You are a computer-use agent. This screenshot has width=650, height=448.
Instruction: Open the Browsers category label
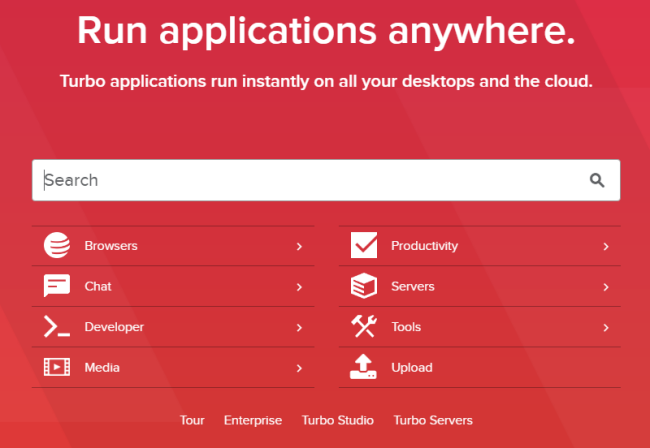[x=111, y=246]
